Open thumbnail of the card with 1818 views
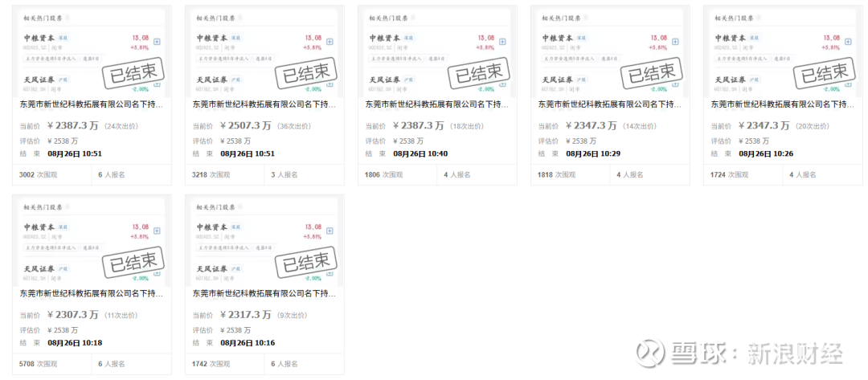Viewport: 868px width, 380px height. click(610, 53)
